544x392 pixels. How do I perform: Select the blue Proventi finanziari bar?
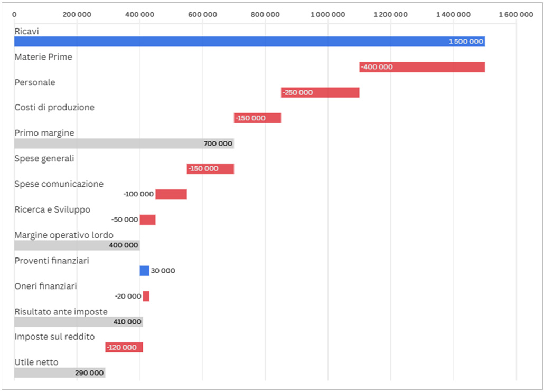click(x=144, y=271)
